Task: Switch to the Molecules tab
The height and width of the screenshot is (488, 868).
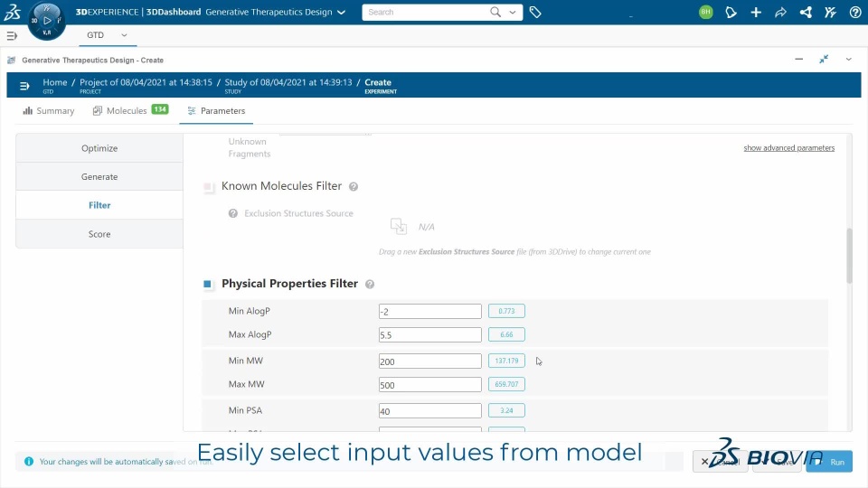Action: [126, 110]
